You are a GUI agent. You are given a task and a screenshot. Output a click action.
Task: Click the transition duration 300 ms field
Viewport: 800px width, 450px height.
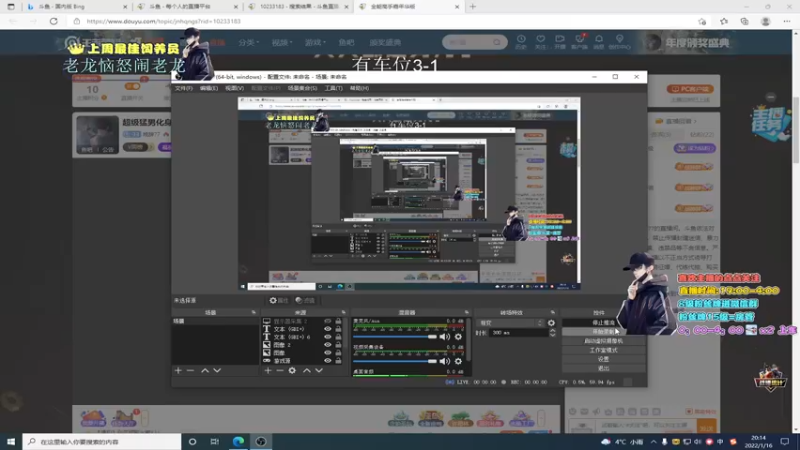(x=519, y=333)
